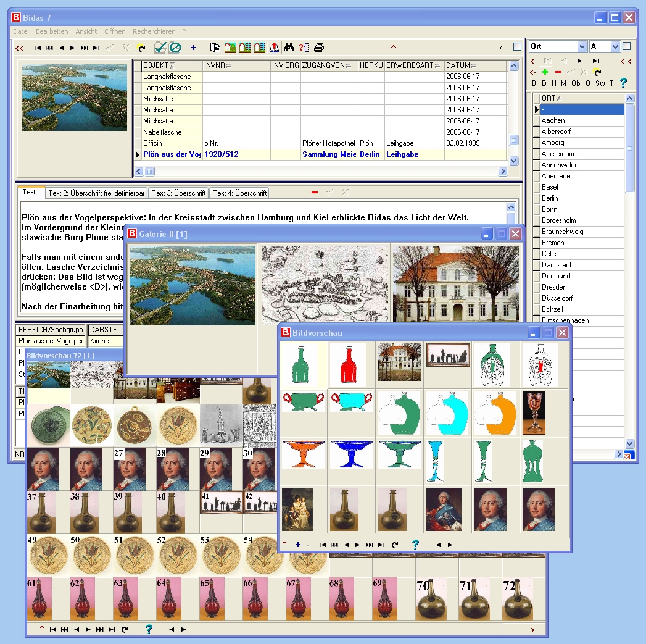Toggle the checkbox next to the A dropdown

click(x=627, y=46)
